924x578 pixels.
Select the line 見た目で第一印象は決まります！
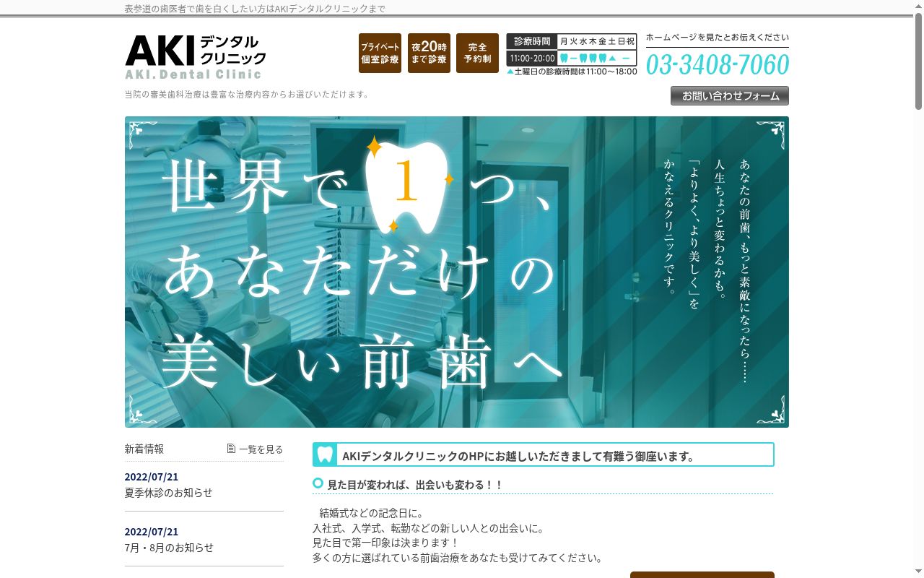tap(385, 543)
